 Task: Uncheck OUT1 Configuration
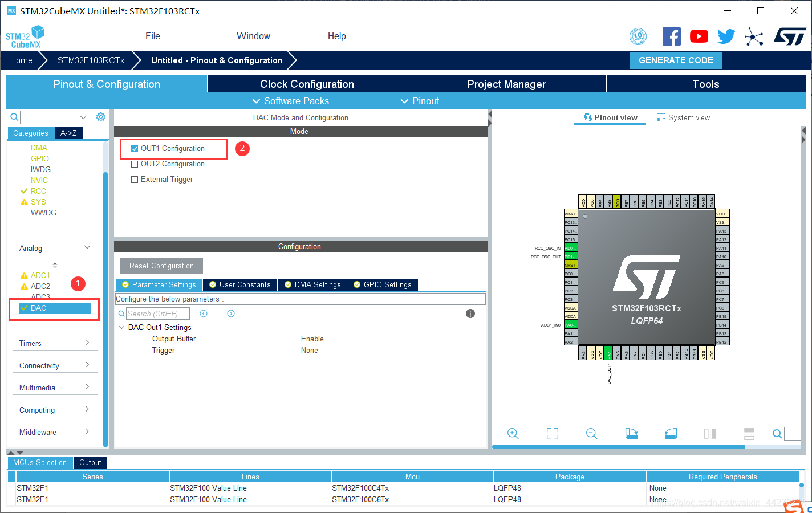pyautogui.click(x=135, y=149)
